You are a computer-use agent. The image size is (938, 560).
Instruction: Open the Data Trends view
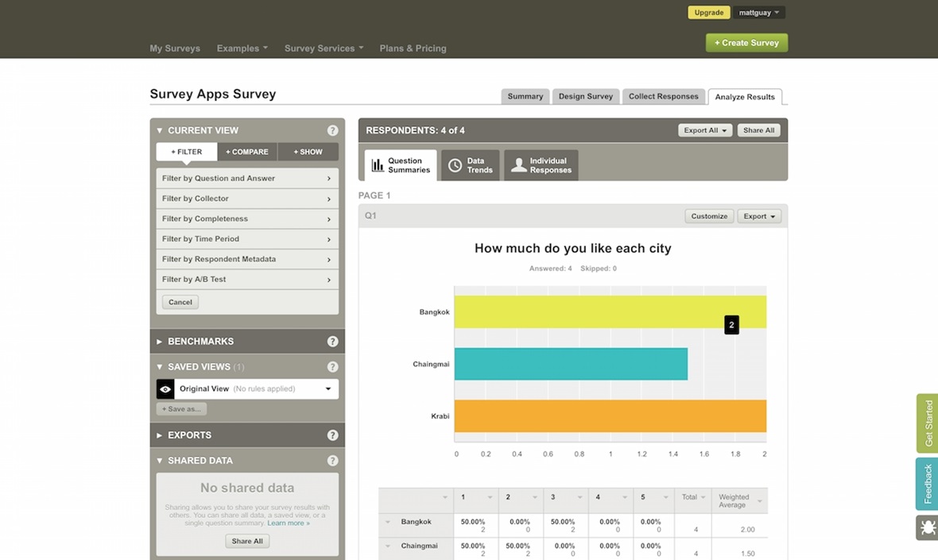point(471,165)
